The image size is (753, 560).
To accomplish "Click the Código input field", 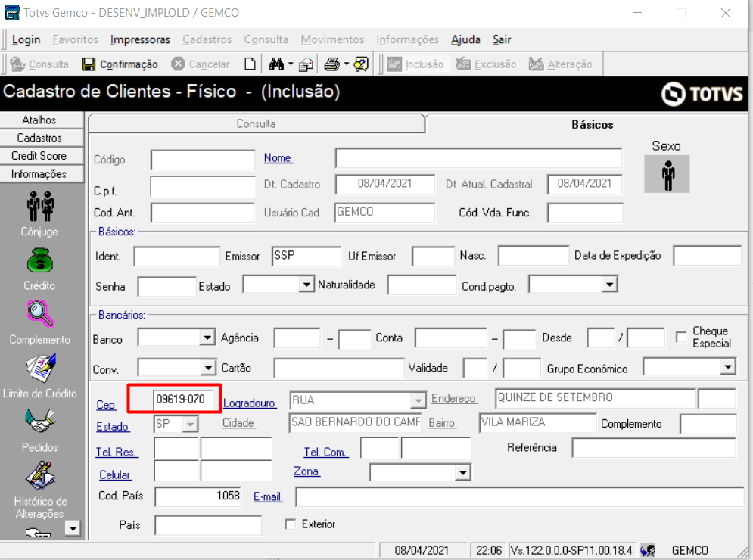I will pyautogui.click(x=203, y=160).
